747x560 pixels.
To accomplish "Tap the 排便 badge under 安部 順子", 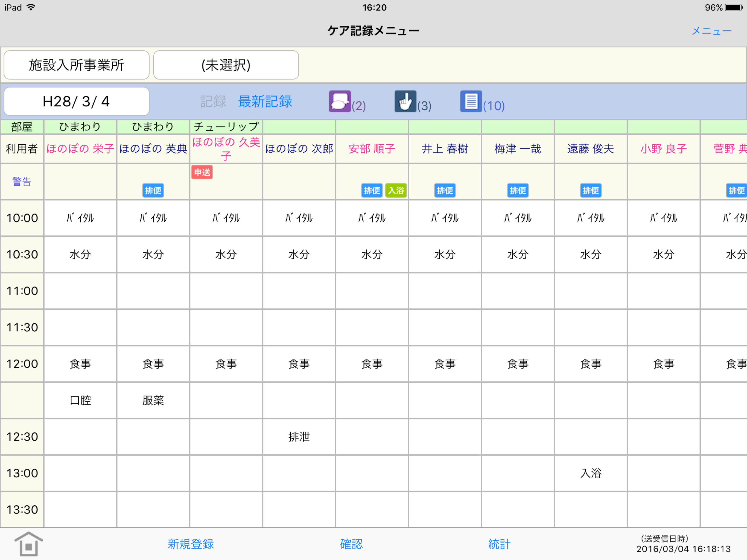I will coord(372,191).
